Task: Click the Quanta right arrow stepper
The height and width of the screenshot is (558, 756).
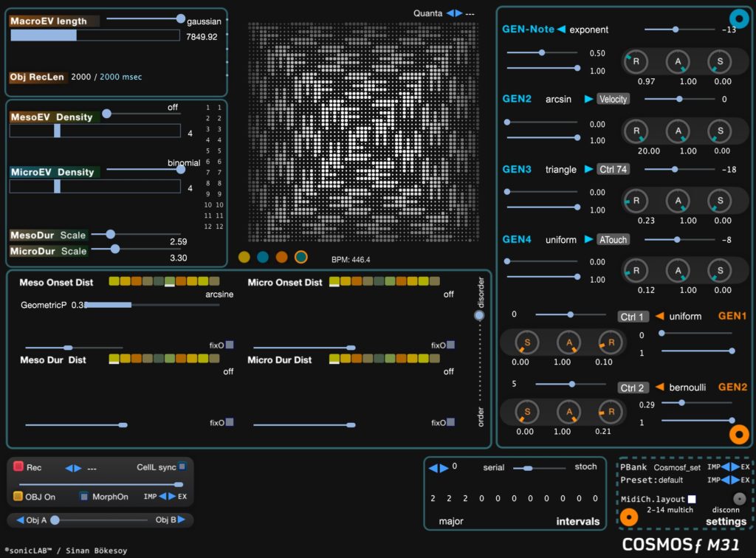Action: [x=460, y=13]
